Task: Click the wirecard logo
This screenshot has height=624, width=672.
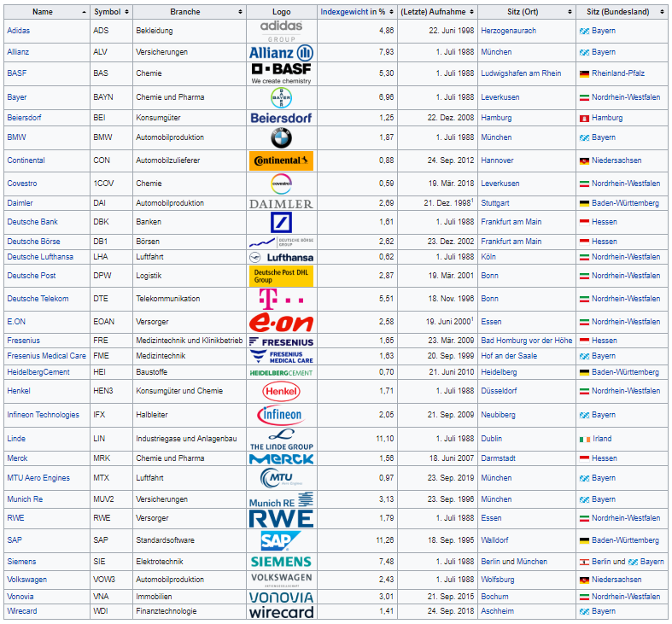Action: [281, 612]
